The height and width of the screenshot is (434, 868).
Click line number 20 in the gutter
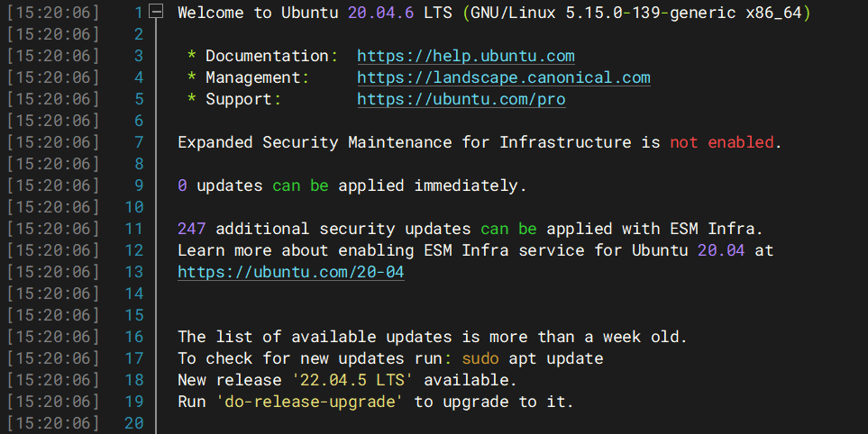coord(134,423)
